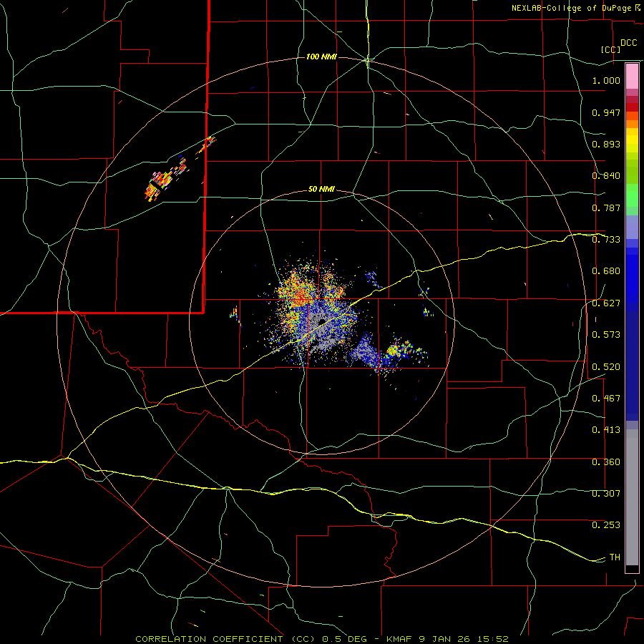This screenshot has width=644, height=644.
Task: Click the 50 NMI range ring label
Action: pos(321,190)
